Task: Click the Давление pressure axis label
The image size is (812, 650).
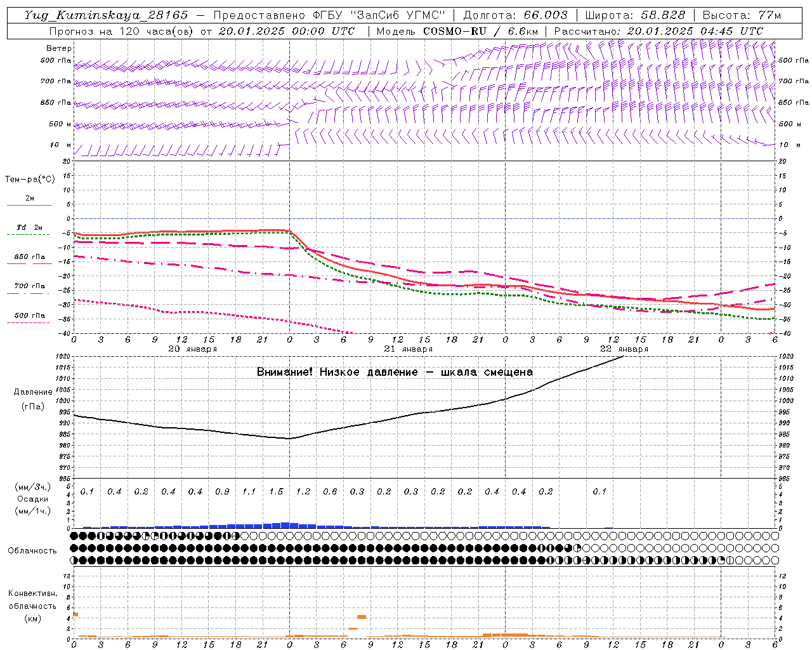Action: (x=33, y=392)
